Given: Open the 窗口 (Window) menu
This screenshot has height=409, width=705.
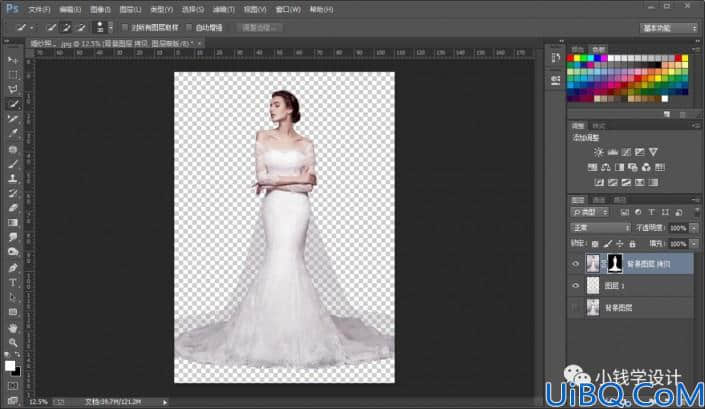Looking at the screenshot, I should [288, 9].
